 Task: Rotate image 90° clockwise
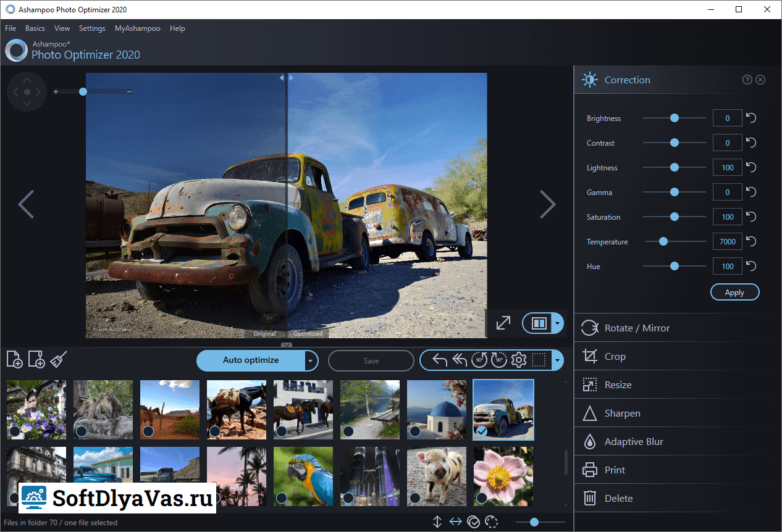pos(498,360)
